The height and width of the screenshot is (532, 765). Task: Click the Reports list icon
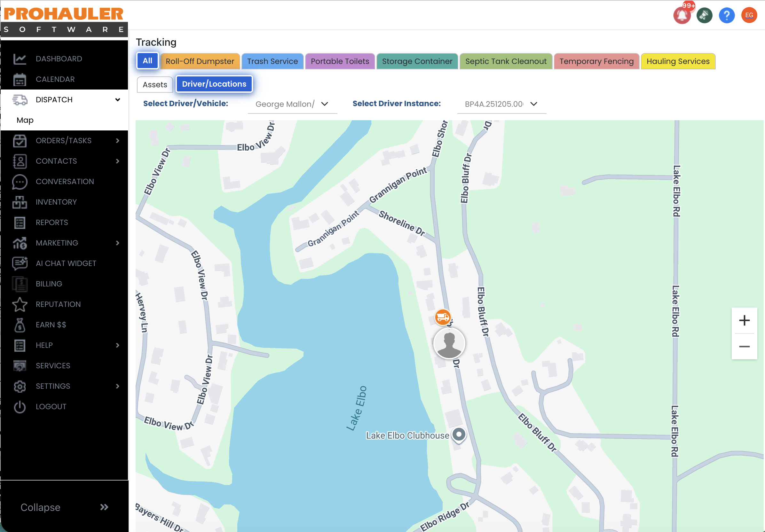click(20, 223)
